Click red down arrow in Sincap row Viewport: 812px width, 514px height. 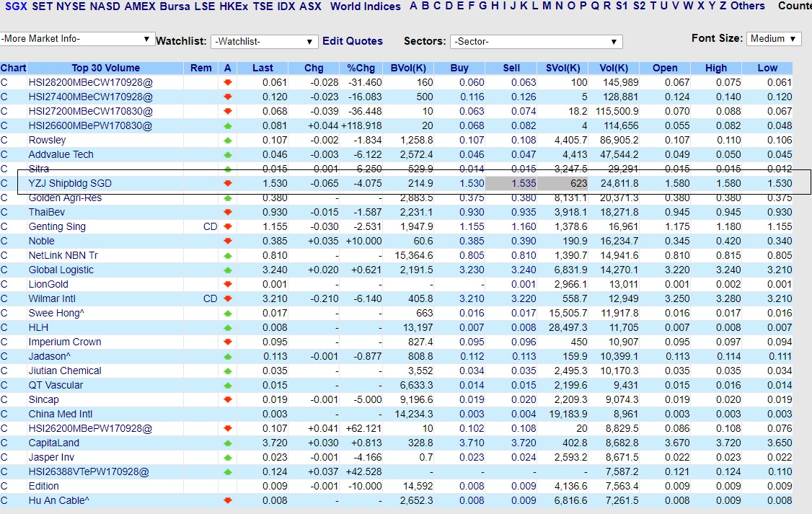coord(227,399)
